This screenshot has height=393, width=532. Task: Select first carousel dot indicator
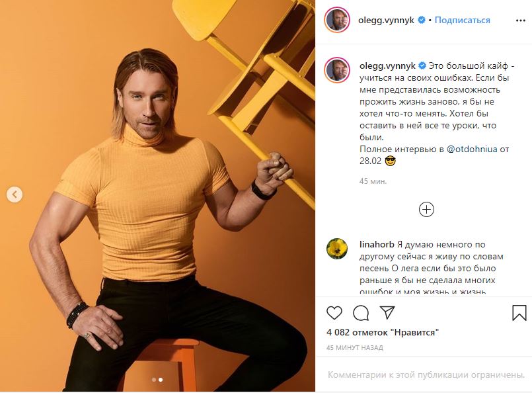pos(154,380)
